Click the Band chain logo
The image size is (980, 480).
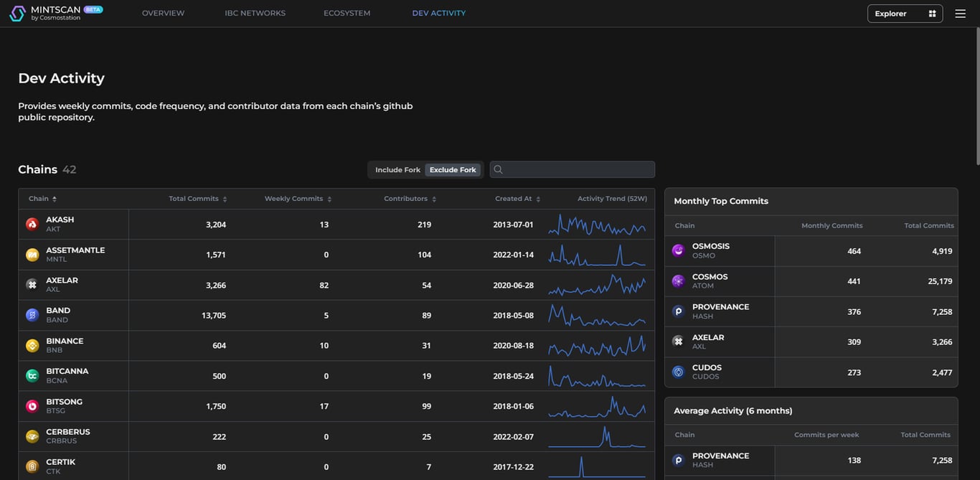pyautogui.click(x=32, y=315)
